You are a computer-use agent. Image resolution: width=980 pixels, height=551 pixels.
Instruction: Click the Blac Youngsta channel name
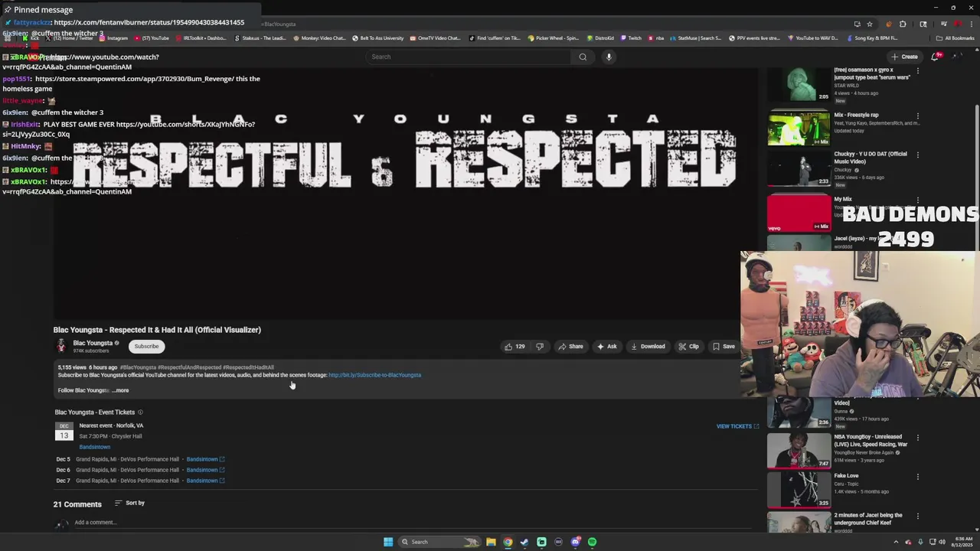93,343
